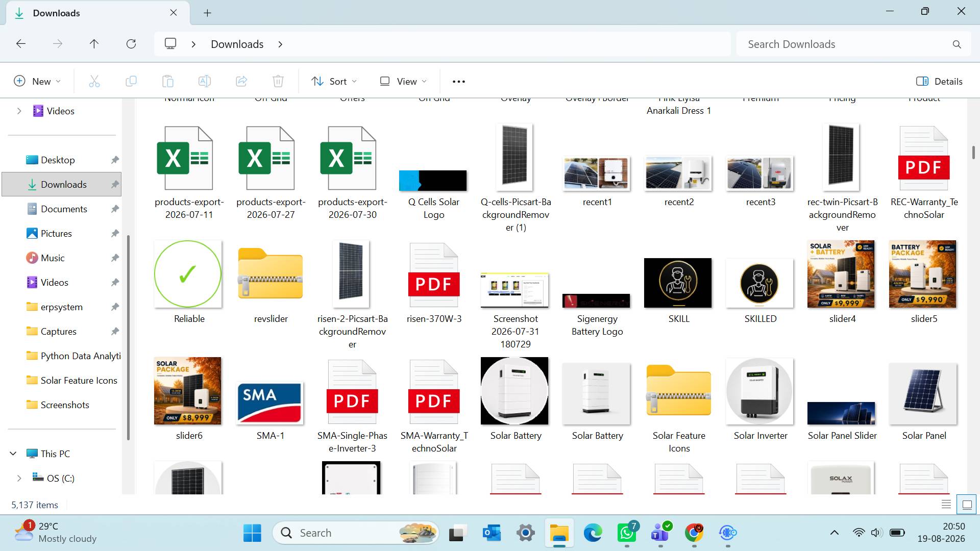Image resolution: width=980 pixels, height=551 pixels.
Task: Go up one folder level
Action: coord(94,44)
